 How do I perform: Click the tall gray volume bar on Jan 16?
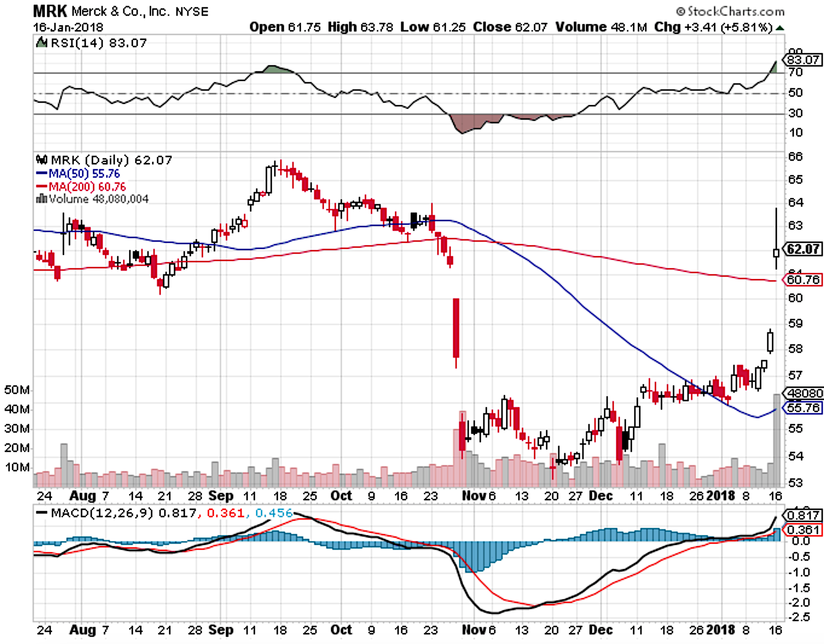(x=776, y=440)
